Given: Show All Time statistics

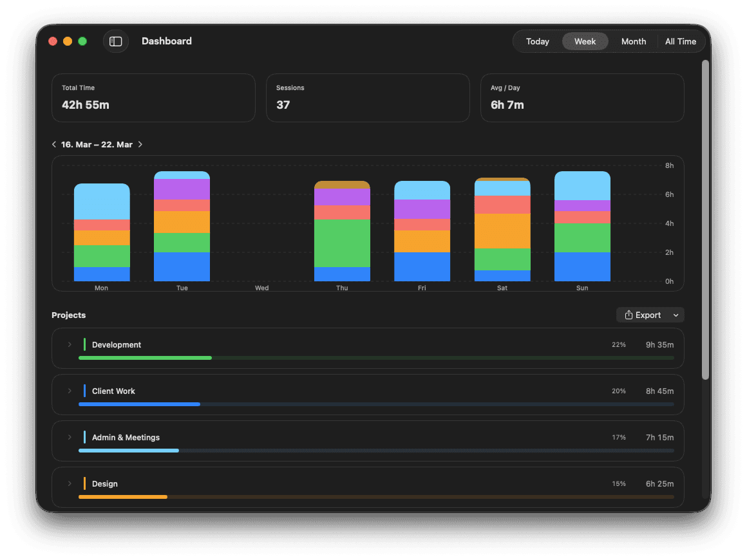Looking at the screenshot, I should [x=680, y=41].
